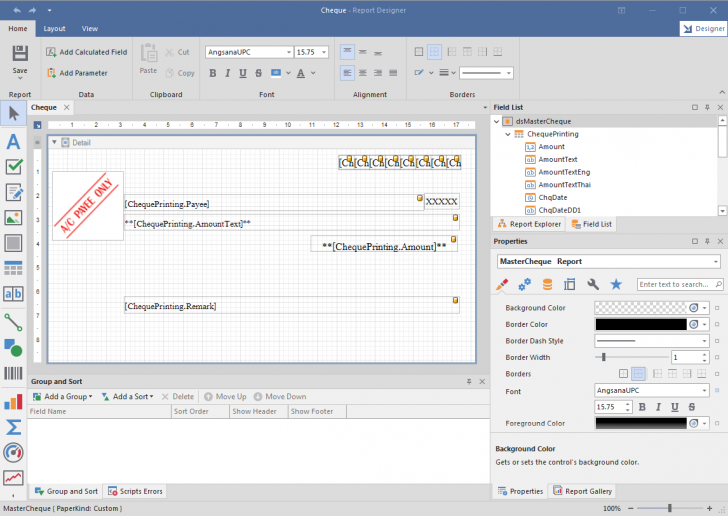Collapse the ChequePrinting tree node

coord(508,134)
